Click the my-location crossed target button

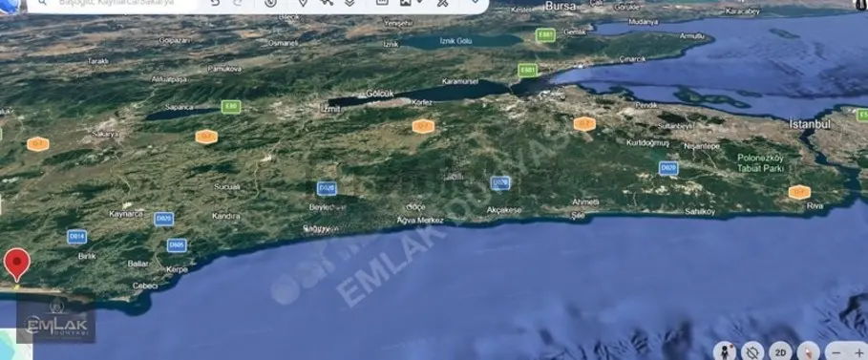click(752, 351)
